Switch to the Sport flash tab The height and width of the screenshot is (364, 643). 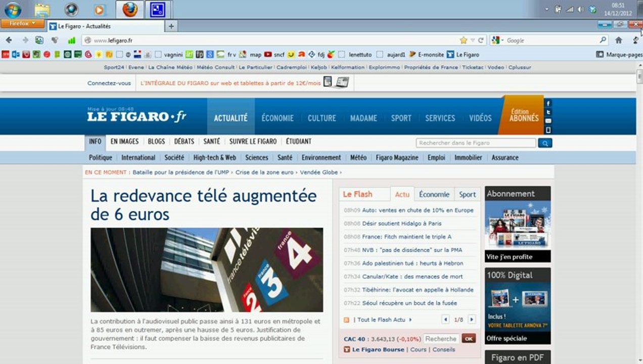click(468, 194)
